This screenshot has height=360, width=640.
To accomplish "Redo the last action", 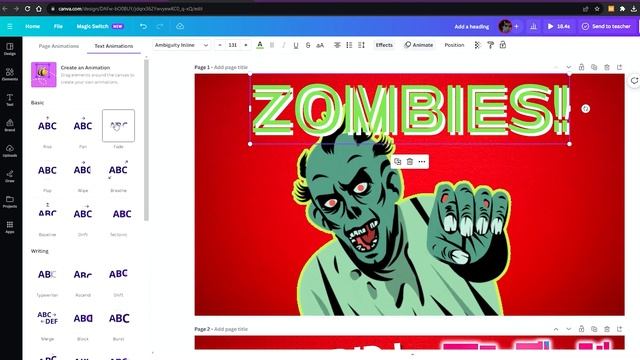I will pos(160,26).
